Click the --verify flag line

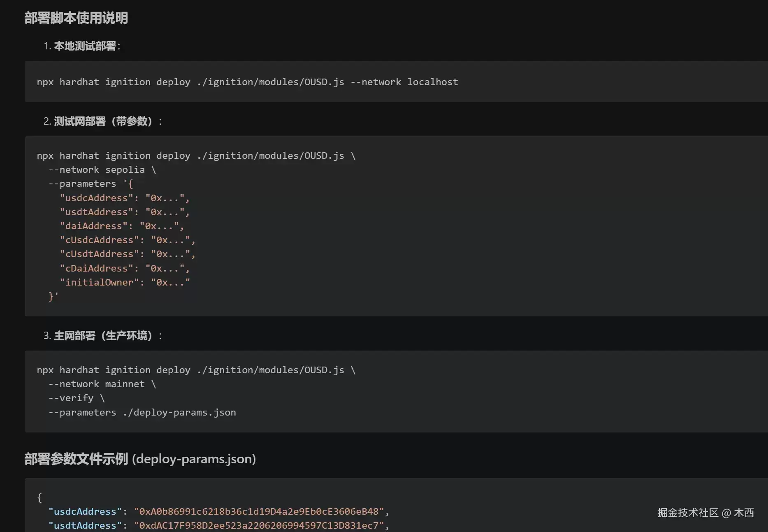click(x=77, y=398)
